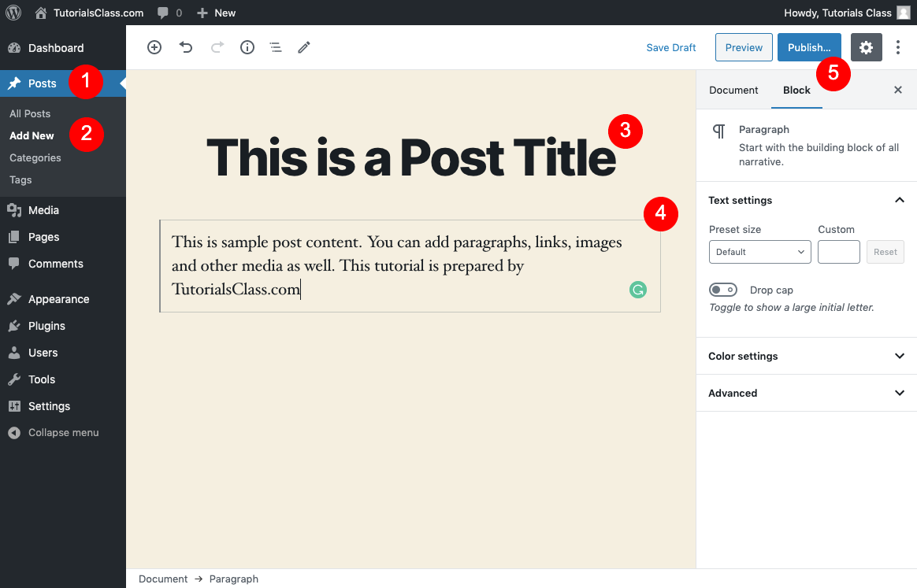Image resolution: width=917 pixels, height=588 pixels.
Task: Select the edit pencil tool
Action: click(304, 47)
